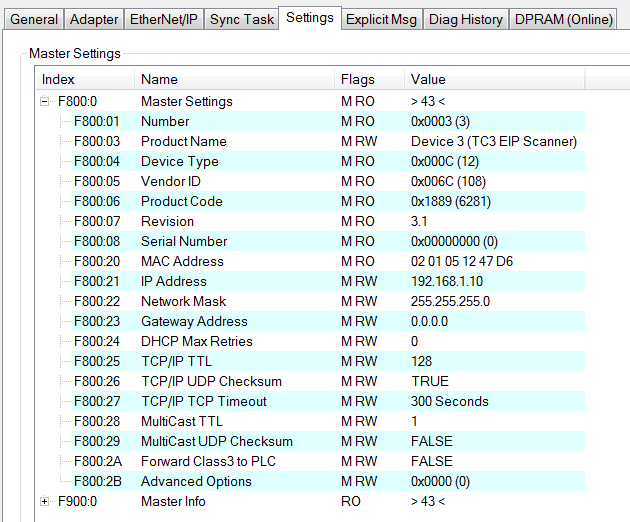The width and height of the screenshot is (630, 522).
Task: Switch to the Sync Task tab
Action: point(242,19)
